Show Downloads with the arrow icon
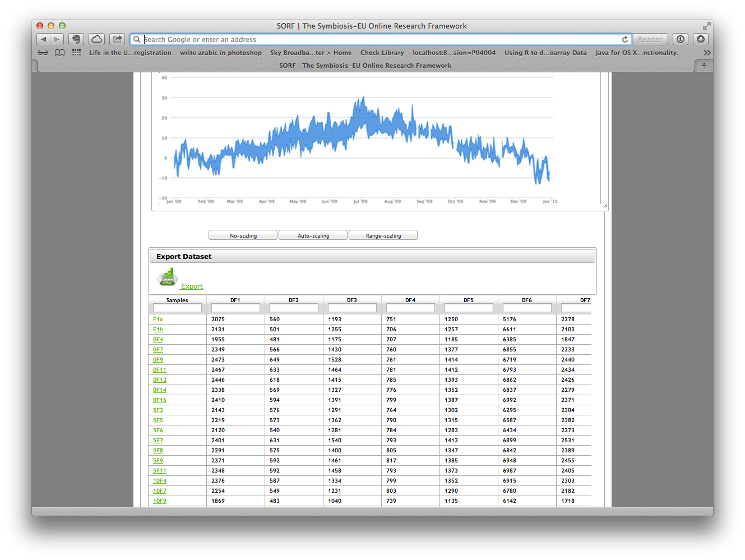The height and width of the screenshot is (560, 745). [701, 39]
